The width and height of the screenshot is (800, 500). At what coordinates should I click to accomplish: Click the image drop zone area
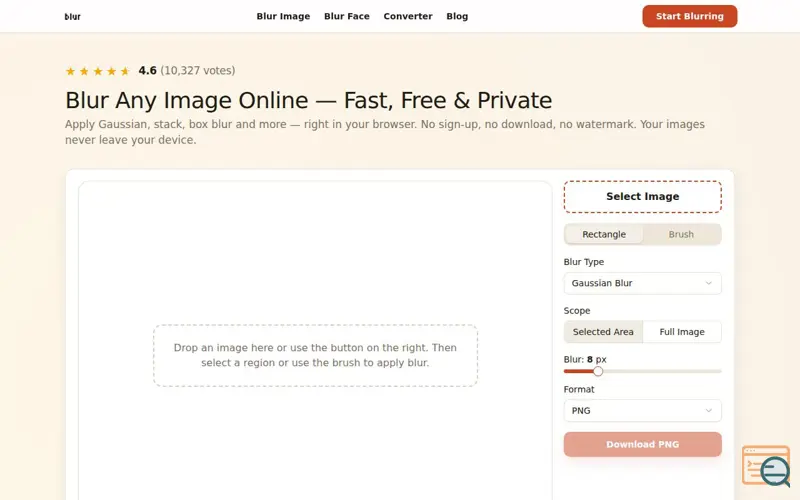tap(315, 355)
